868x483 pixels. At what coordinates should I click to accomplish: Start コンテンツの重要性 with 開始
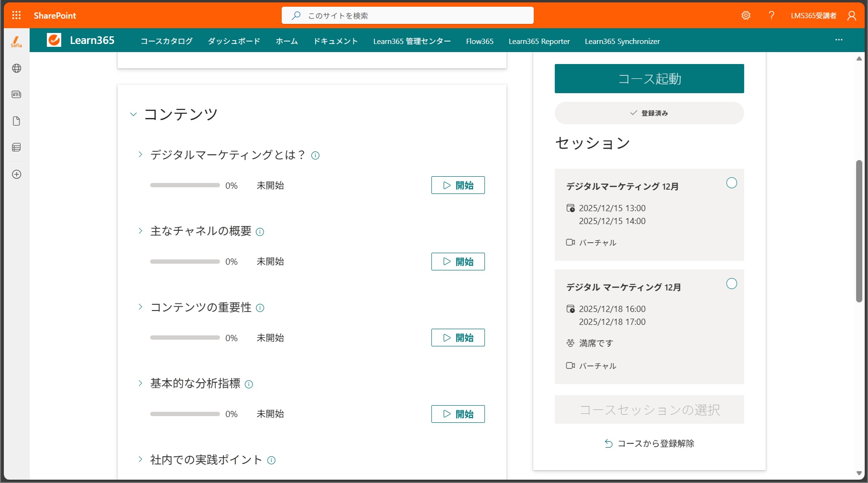[x=458, y=338]
